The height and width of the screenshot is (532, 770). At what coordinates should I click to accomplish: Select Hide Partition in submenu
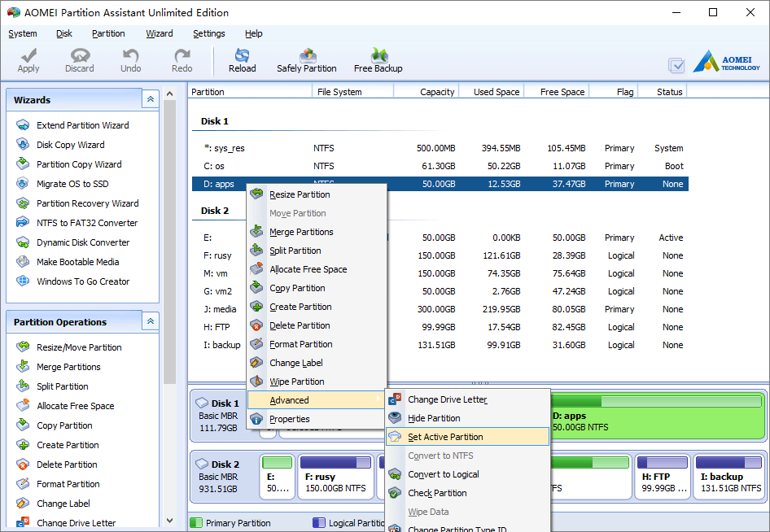[x=467, y=418]
